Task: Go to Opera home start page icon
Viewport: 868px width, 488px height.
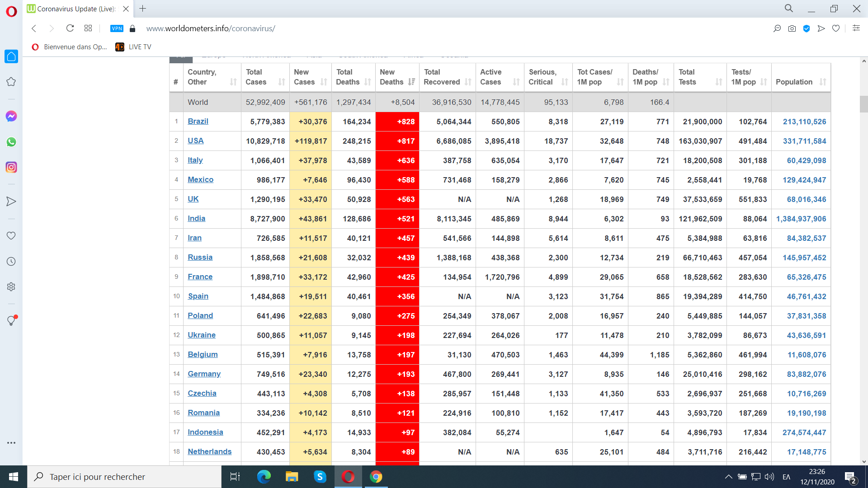Action: coord(11,56)
